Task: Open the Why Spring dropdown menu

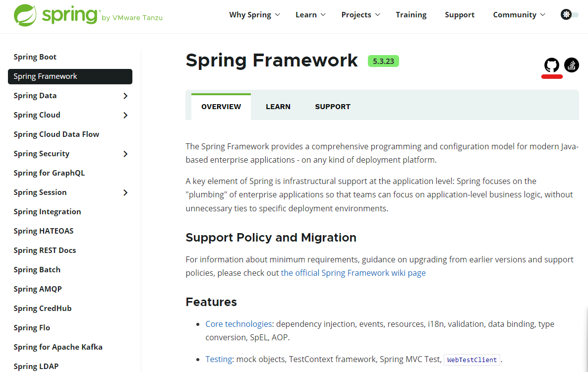Action: (254, 15)
